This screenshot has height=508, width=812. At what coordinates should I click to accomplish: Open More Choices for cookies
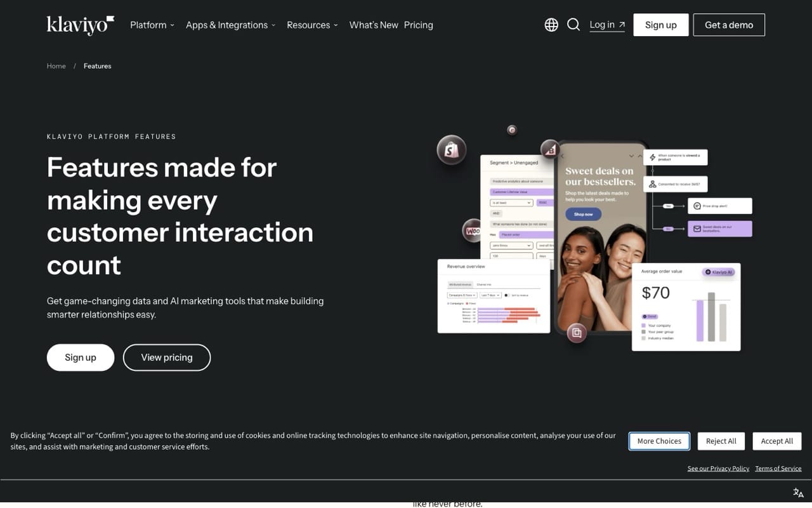click(659, 441)
